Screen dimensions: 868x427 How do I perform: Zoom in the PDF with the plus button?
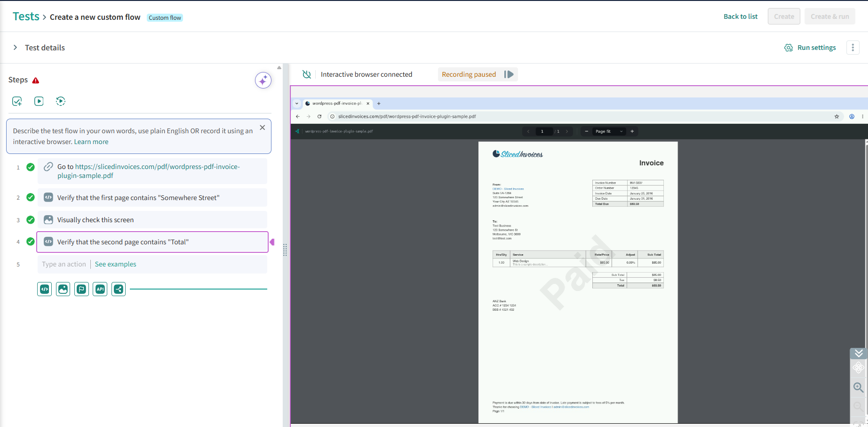[632, 131]
